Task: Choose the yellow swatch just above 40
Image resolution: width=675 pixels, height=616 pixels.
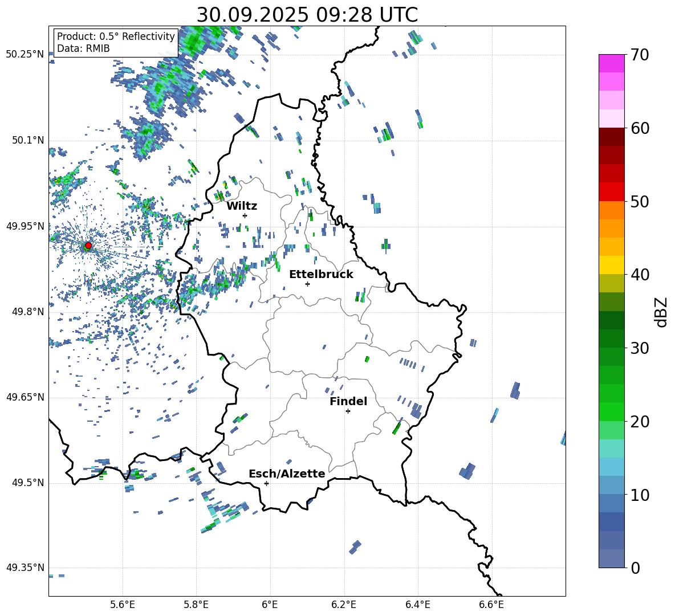Action: point(611,265)
